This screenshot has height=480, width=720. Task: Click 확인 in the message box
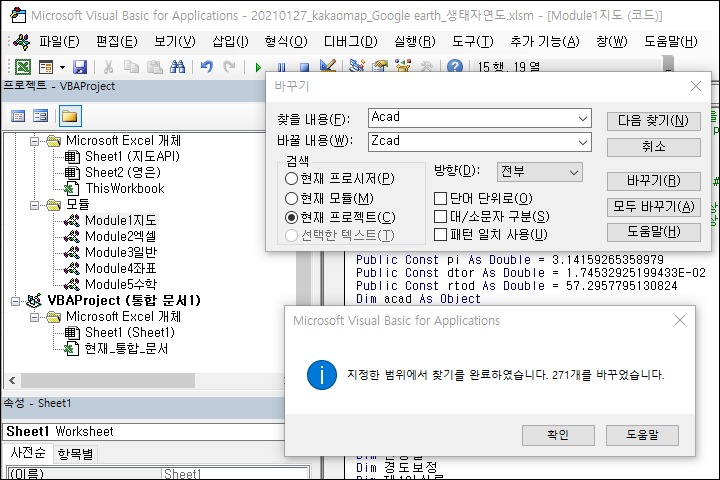tap(558, 435)
